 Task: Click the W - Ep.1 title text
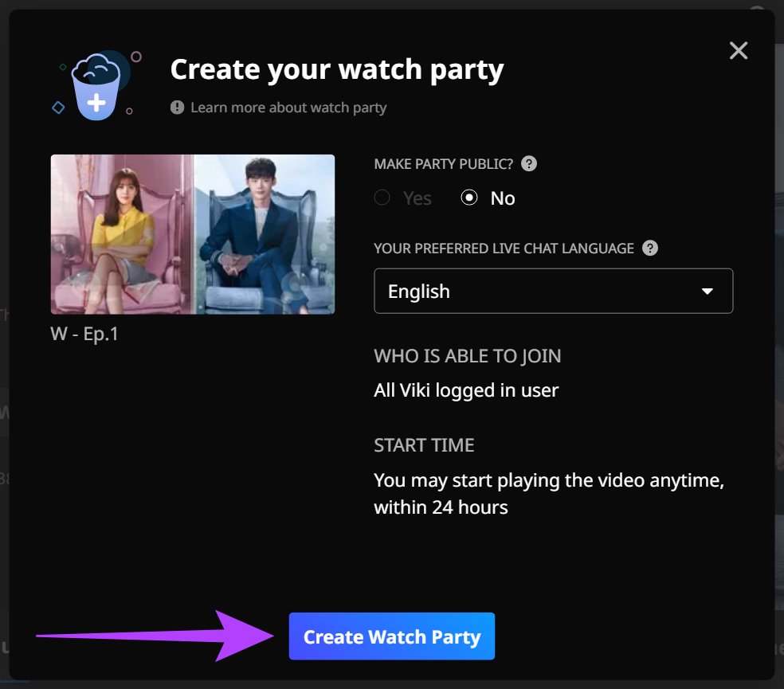tap(84, 334)
